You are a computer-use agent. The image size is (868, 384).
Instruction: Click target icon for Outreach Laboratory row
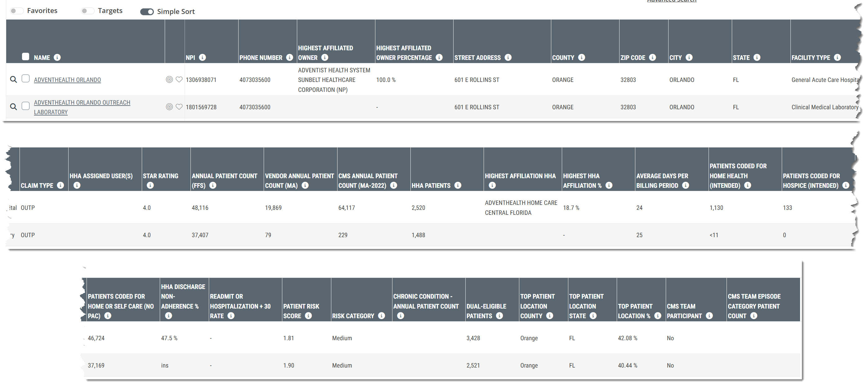coord(169,107)
